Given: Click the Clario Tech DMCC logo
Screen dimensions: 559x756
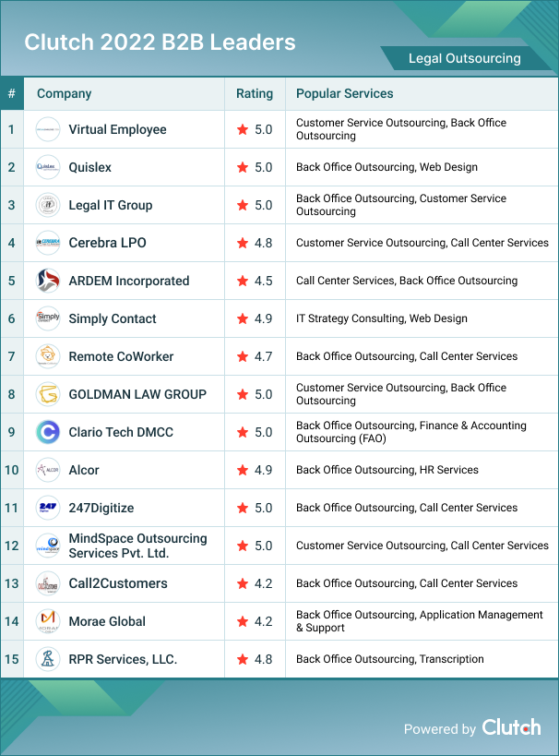Looking at the screenshot, I should 48,432.
